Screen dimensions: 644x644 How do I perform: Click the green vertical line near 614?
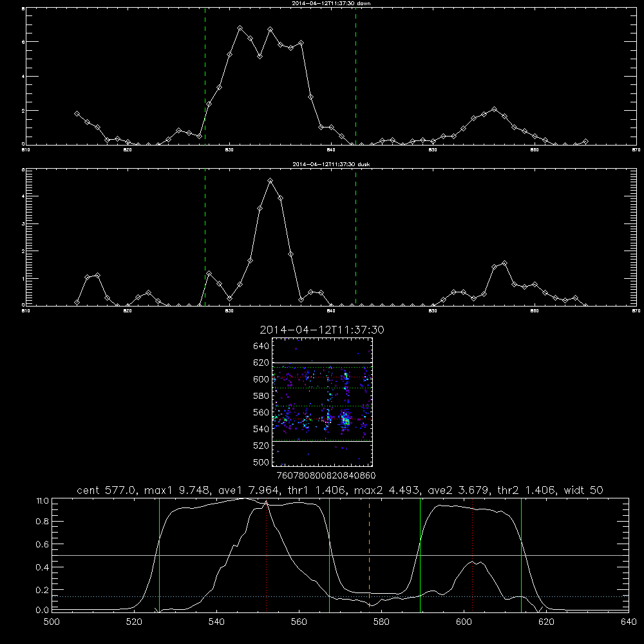coord(521,555)
